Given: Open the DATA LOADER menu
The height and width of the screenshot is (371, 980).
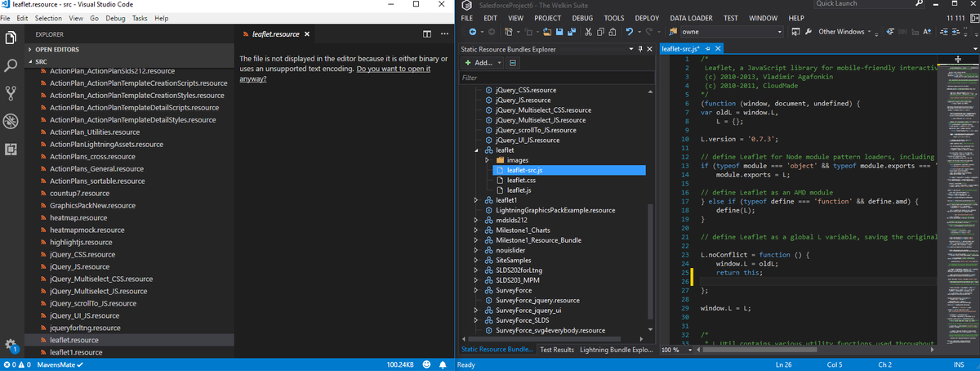Looking at the screenshot, I should 691,18.
